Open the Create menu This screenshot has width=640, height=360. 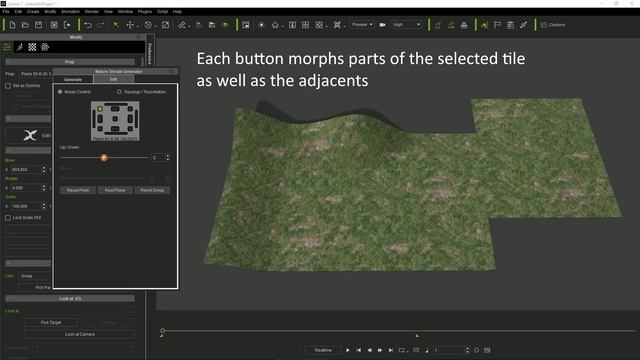[x=33, y=11]
